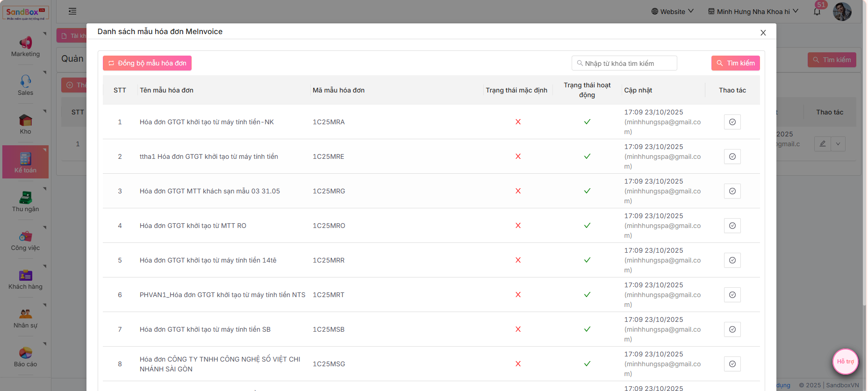Toggle the hamburger sidebar menu icon
This screenshot has width=868, height=391.
point(72,11)
